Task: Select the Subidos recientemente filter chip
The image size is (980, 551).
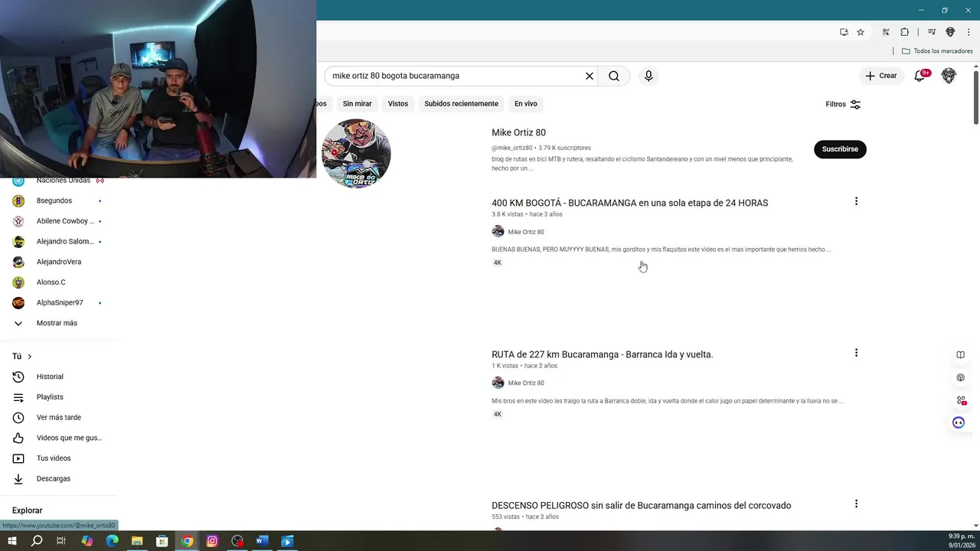Action: pyautogui.click(x=462, y=103)
